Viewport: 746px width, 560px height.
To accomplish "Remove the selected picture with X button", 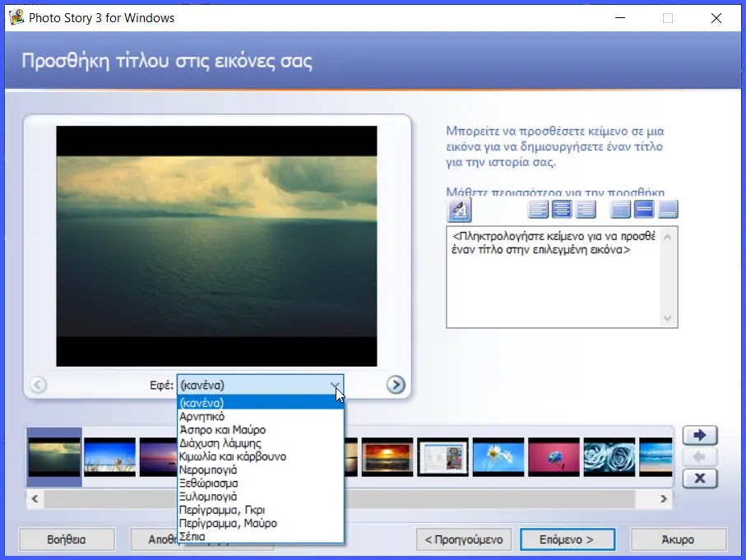I will pyautogui.click(x=700, y=478).
